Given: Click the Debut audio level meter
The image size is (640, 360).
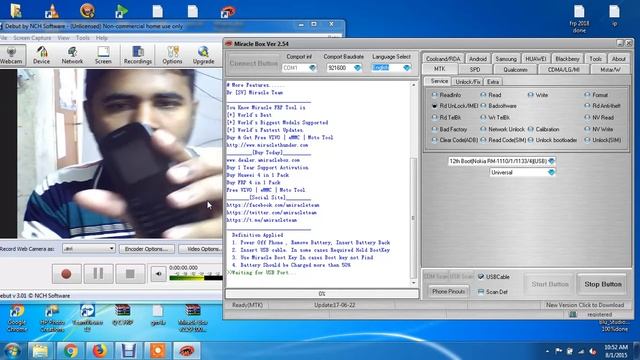Looking at the screenshot, I should pos(196,277).
